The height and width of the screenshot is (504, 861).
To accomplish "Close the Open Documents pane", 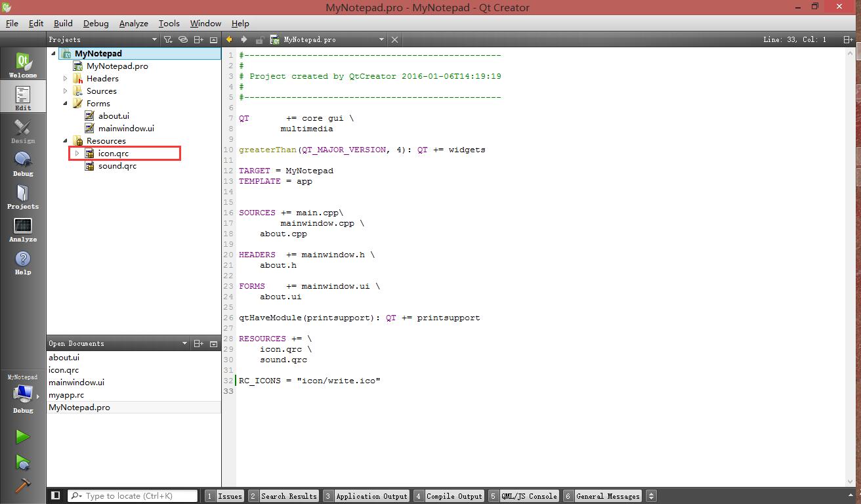I will (214, 343).
